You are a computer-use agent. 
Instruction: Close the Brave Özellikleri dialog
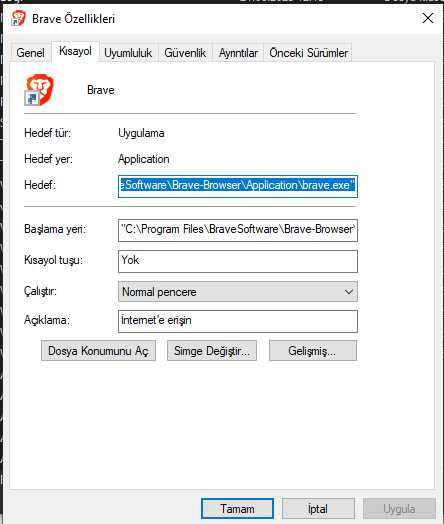click(x=428, y=18)
